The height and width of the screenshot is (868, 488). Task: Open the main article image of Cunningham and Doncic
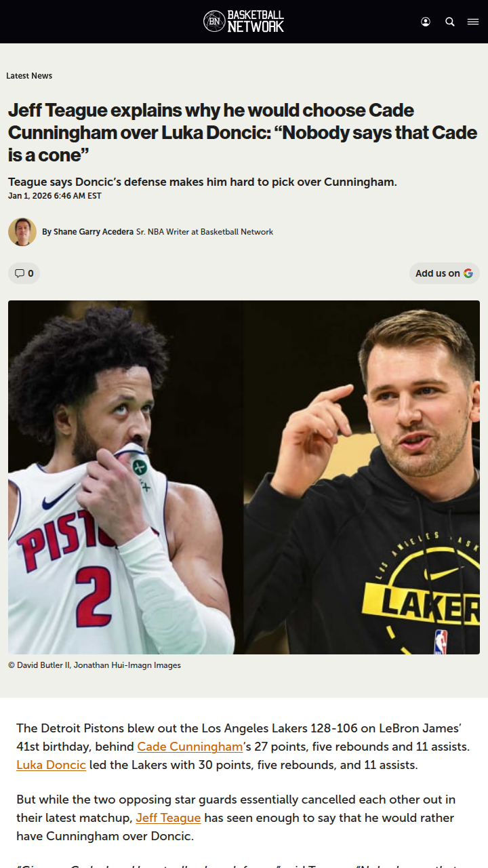pos(244,477)
